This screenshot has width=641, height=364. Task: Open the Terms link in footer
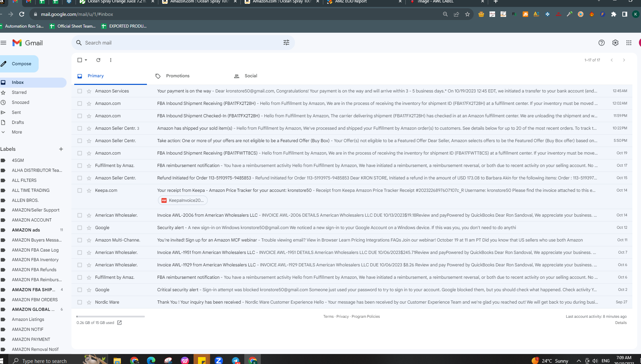(x=328, y=316)
